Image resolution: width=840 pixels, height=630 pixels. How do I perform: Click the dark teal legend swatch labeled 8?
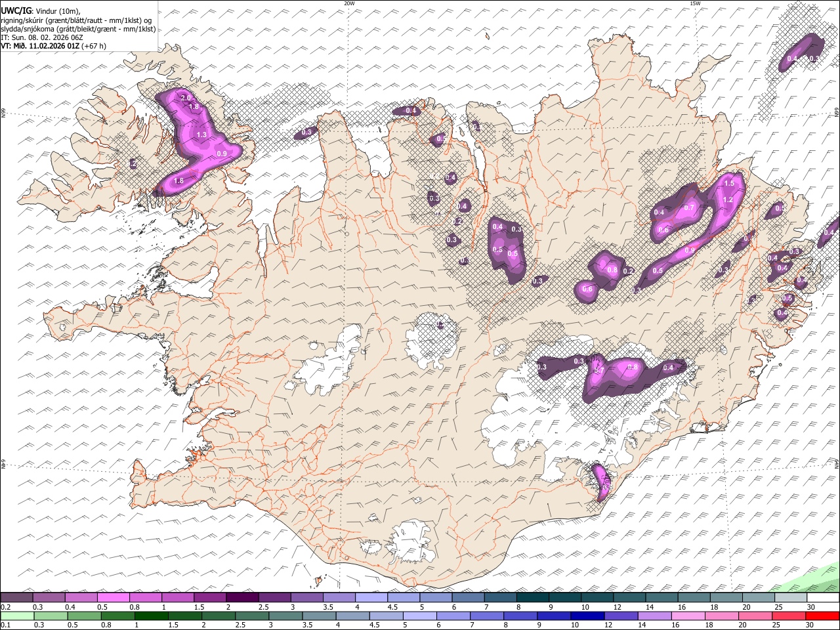click(x=533, y=597)
